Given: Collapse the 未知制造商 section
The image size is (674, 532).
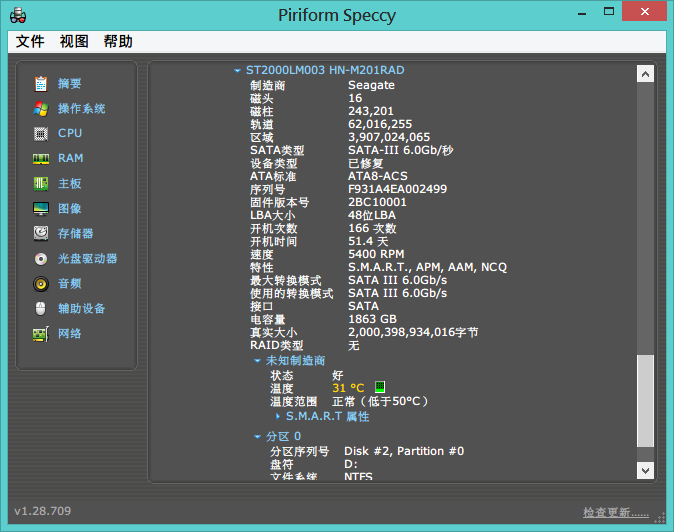Looking at the screenshot, I should coord(257,361).
